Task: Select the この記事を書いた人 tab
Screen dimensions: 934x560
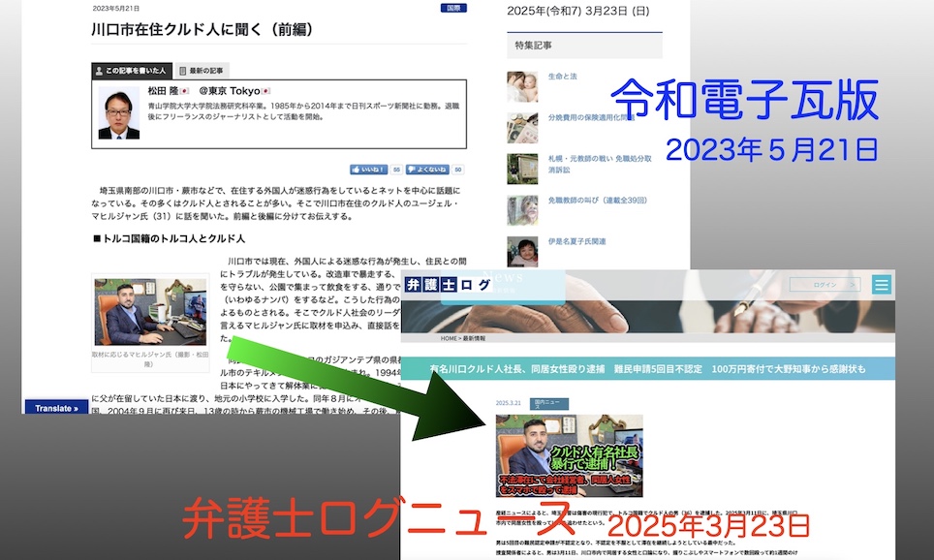Action: [x=130, y=71]
